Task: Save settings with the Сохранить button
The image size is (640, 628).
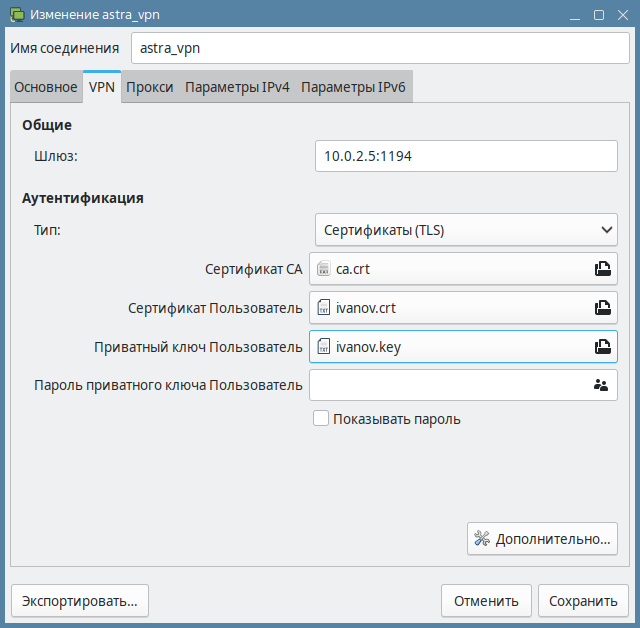Action: tap(583, 601)
